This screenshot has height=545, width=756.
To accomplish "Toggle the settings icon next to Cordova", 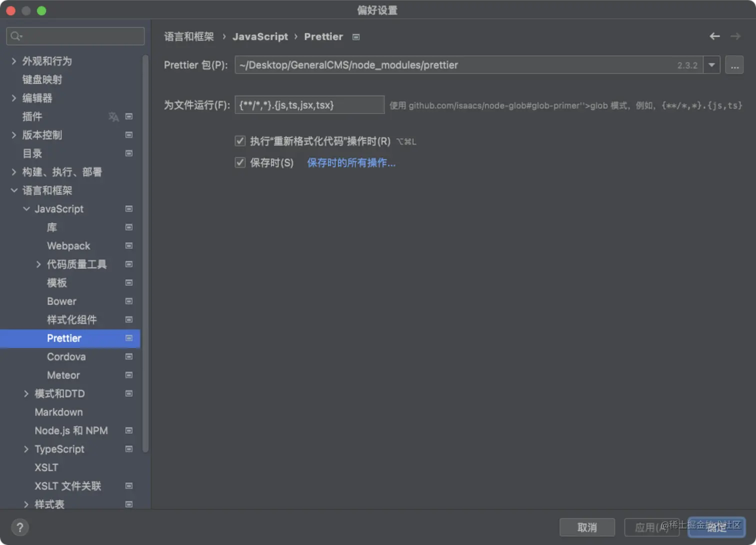I will click(128, 356).
